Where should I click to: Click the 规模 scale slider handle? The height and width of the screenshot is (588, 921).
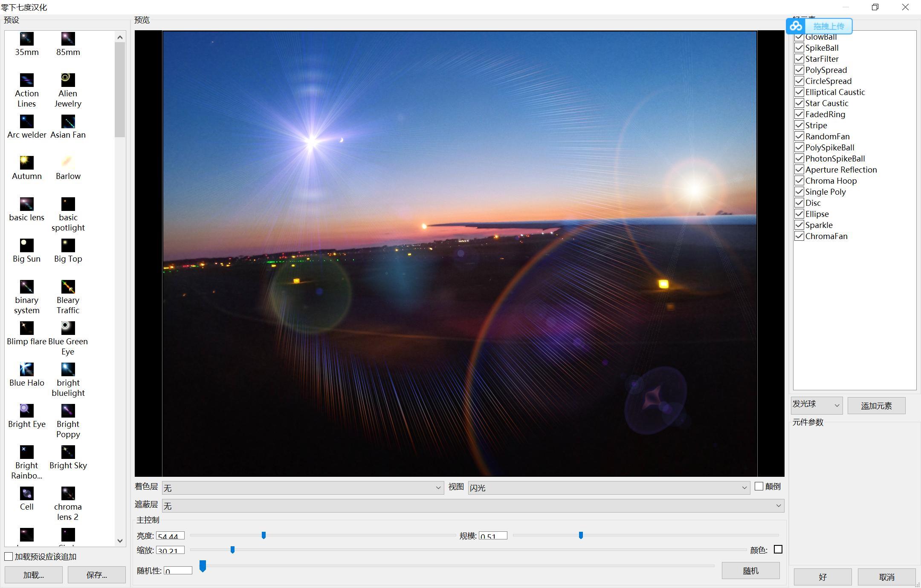coord(581,535)
